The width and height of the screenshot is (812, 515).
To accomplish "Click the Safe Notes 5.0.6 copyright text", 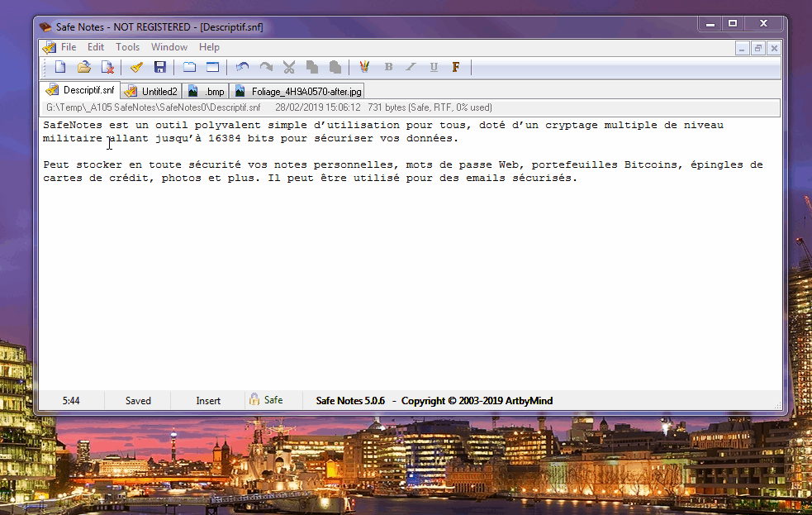I will pyautogui.click(x=434, y=400).
